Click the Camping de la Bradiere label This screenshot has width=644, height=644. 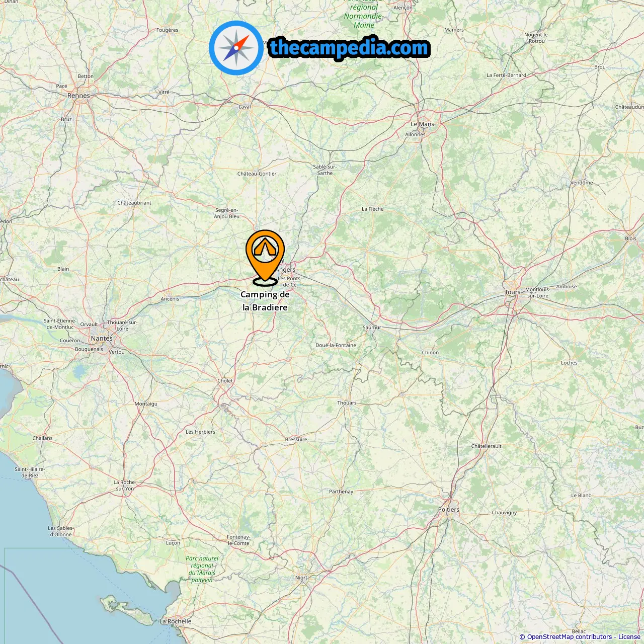coord(265,301)
